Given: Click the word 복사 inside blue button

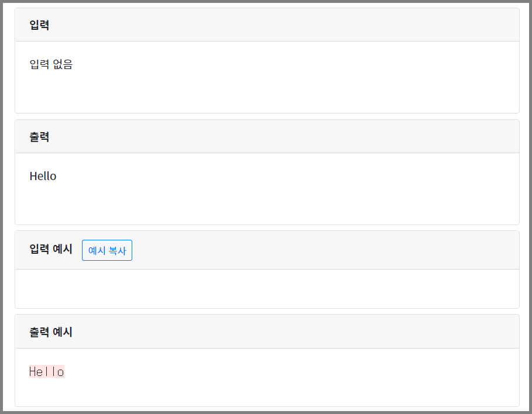Looking at the screenshot, I should [x=118, y=251].
